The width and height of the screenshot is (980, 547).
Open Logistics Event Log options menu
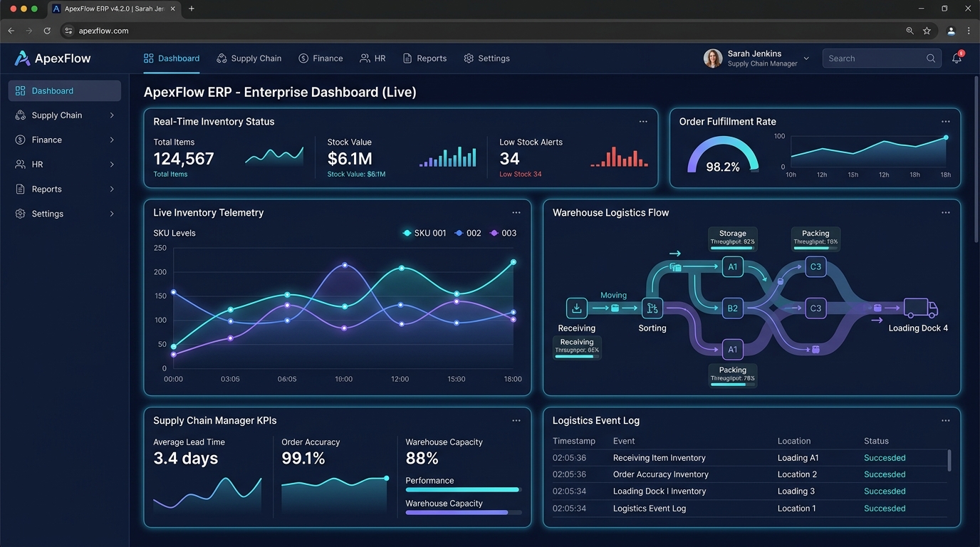pos(945,420)
